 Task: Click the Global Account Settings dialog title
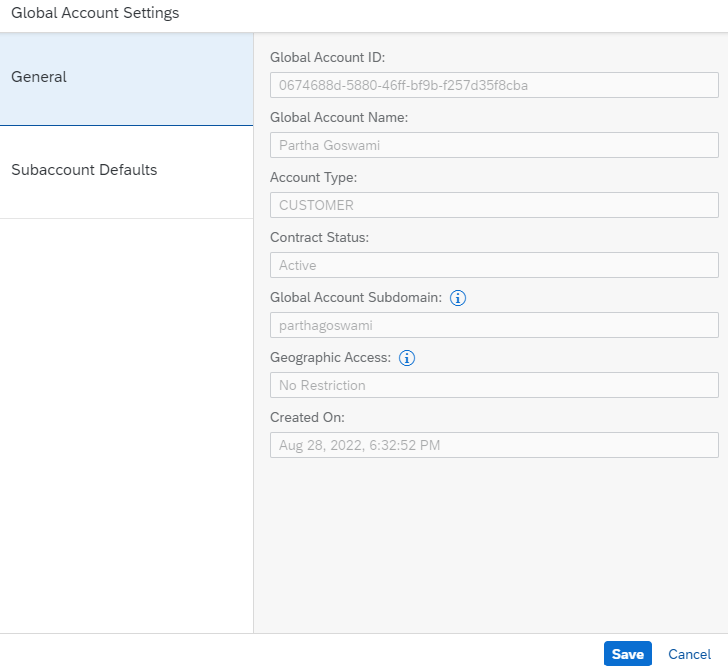click(95, 14)
